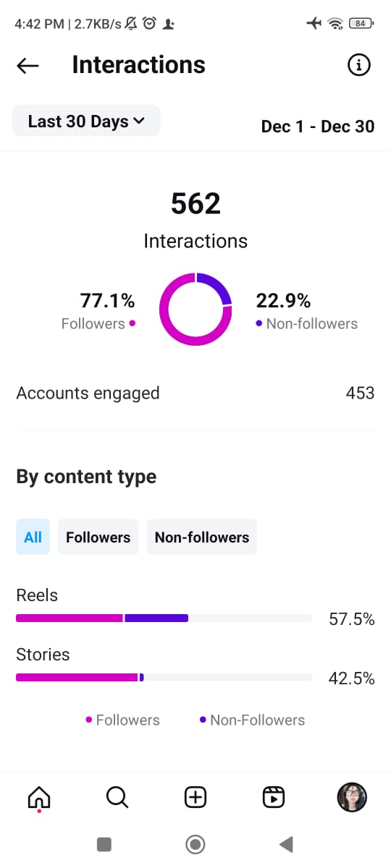Viewport: 391px width, 868px height.
Task: Go back using the arrow icon
Action: pos(28,66)
